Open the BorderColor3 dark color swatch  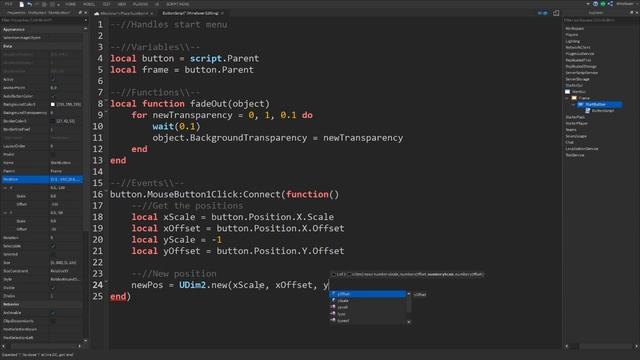(x=53, y=121)
